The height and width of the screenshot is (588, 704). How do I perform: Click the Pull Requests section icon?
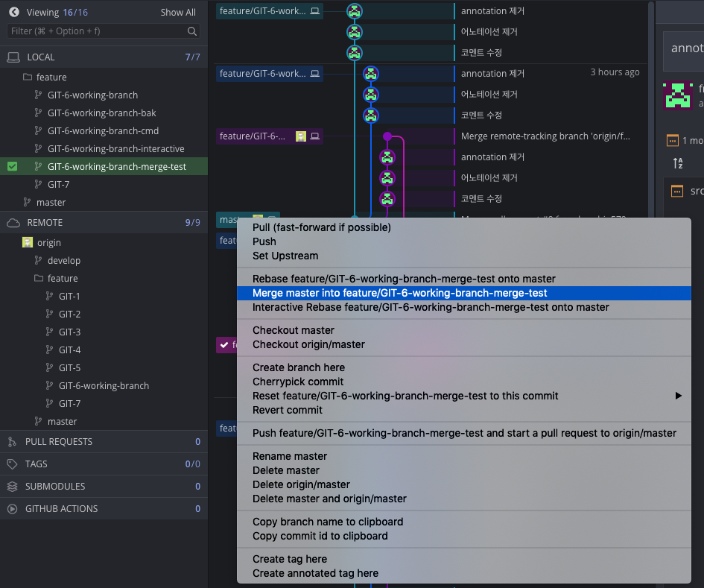(x=12, y=442)
